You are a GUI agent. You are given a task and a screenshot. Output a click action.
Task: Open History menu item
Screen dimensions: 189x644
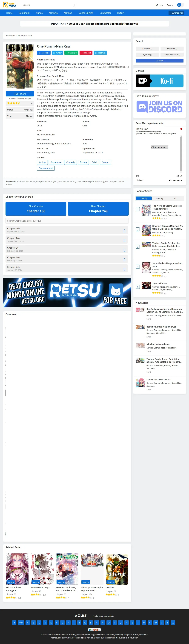click(x=121, y=13)
